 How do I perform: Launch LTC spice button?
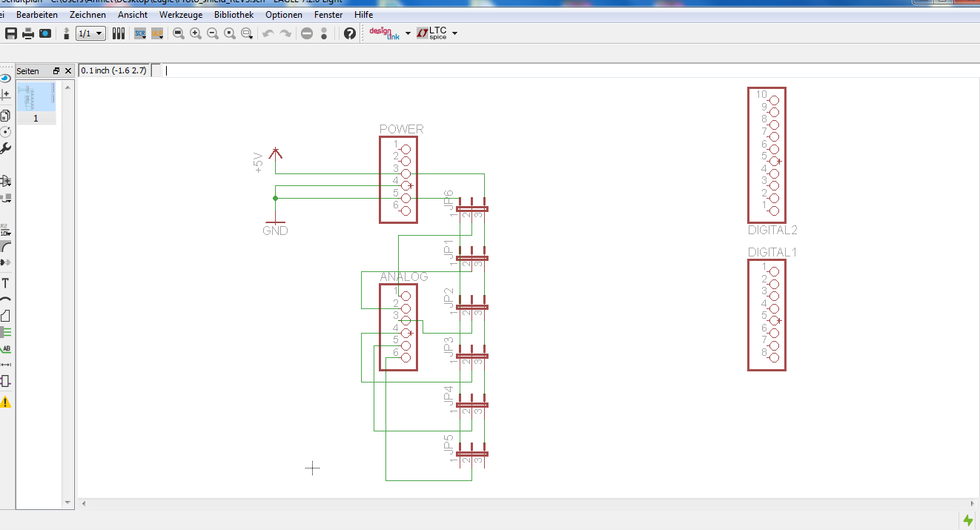[432, 33]
